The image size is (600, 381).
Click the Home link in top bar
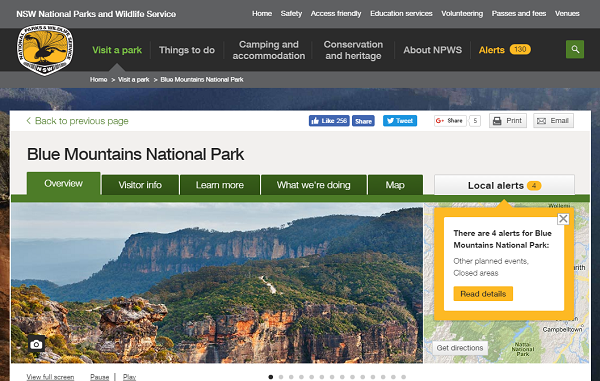[x=262, y=14]
